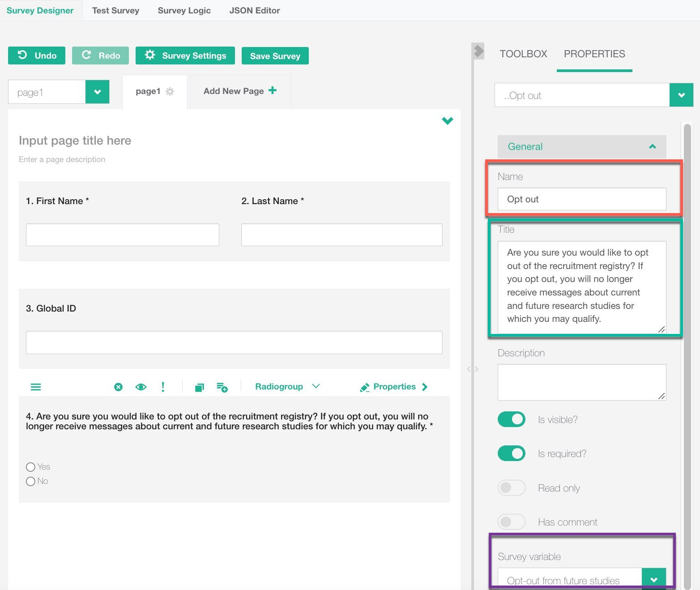Viewport: 700px width, 590px height.
Task: Toggle question visibility with the eye icon
Action: 141,387
